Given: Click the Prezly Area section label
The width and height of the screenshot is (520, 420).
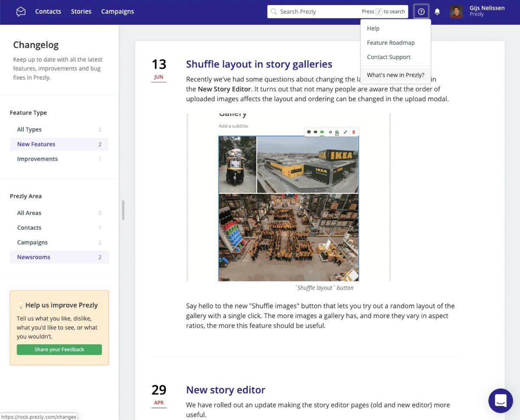Looking at the screenshot, I should click(x=26, y=196).
